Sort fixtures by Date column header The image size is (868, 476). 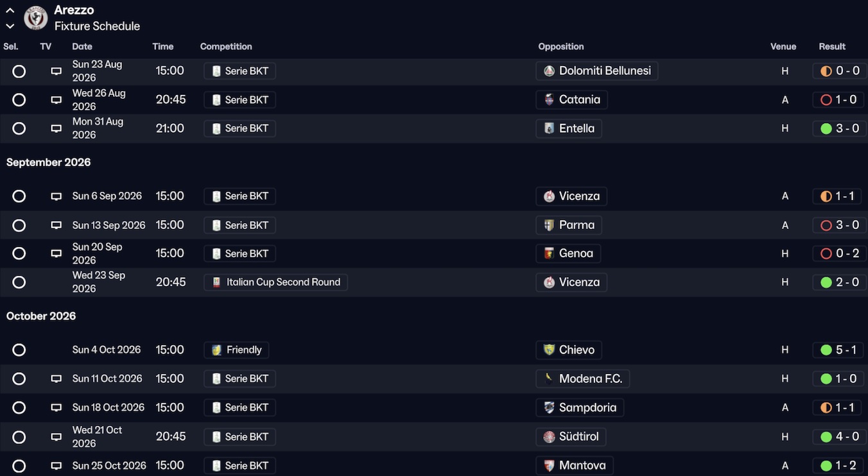[x=82, y=47]
